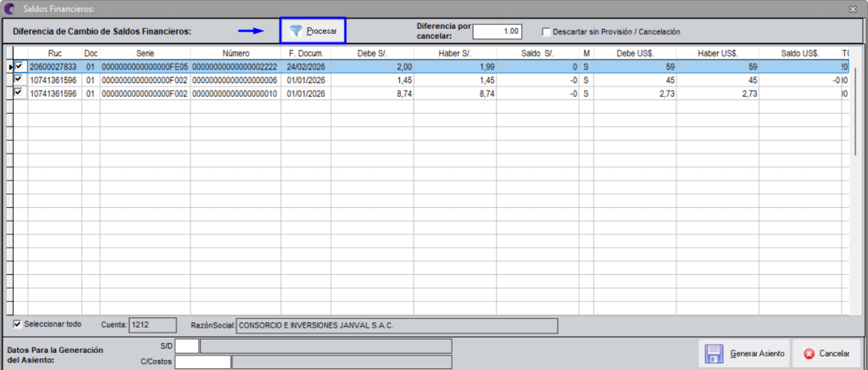Click the S/D code input field
The image size is (868, 370).
[x=186, y=347]
